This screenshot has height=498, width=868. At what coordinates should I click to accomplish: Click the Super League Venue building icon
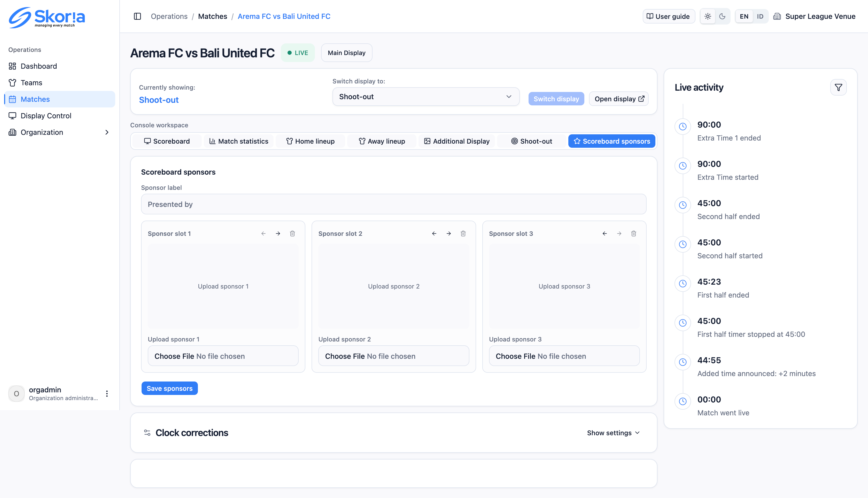point(777,17)
